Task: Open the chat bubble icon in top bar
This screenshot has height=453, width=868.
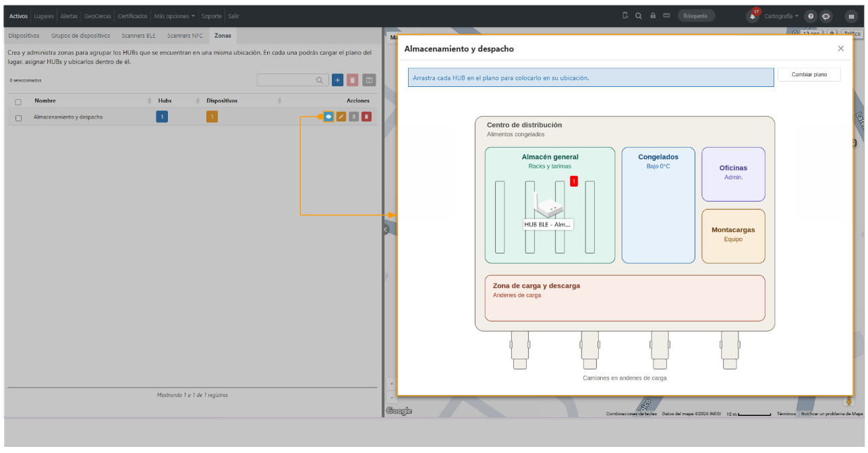Action: 826,16
